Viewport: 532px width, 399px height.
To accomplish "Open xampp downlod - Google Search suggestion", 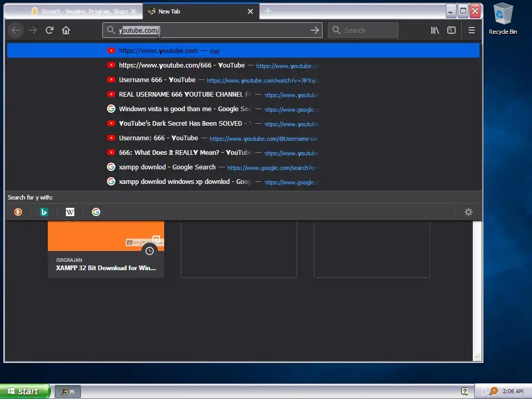I will pos(243,167).
